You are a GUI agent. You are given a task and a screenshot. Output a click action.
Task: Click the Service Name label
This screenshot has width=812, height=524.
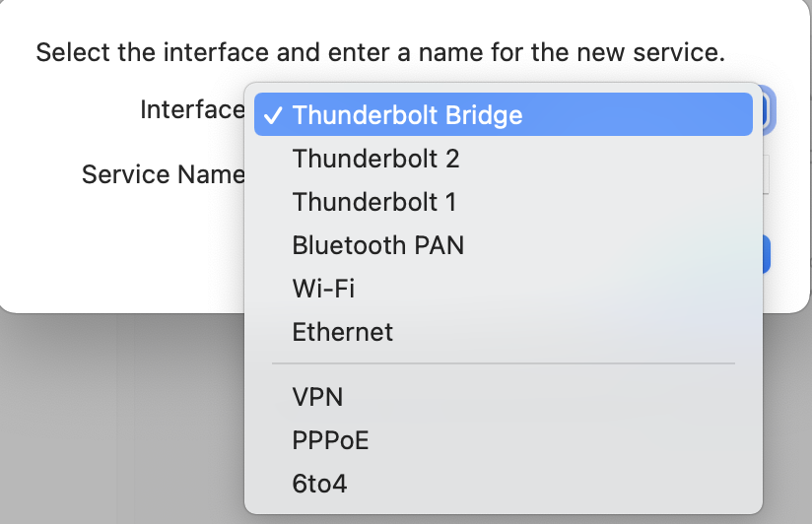click(163, 174)
